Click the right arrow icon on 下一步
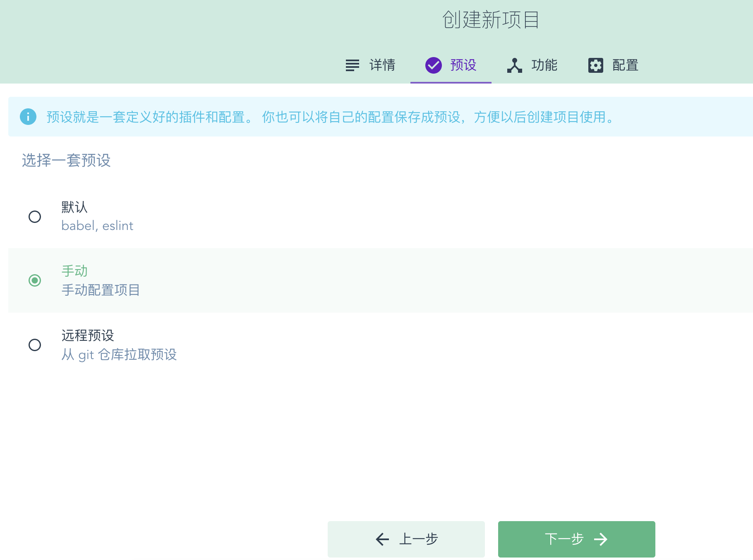Image resolution: width=753 pixels, height=560 pixels. point(601,539)
